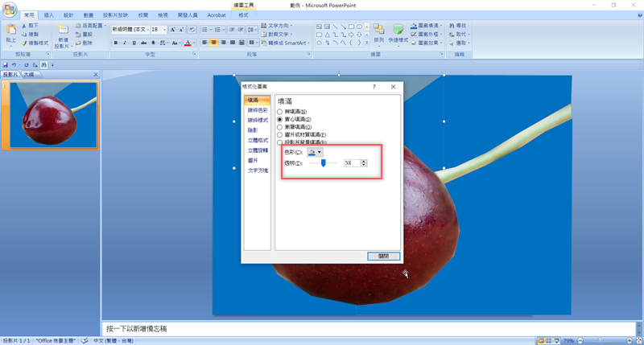Toggle Bold formatting
This screenshot has width=644, height=345.
tap(116, 43)
